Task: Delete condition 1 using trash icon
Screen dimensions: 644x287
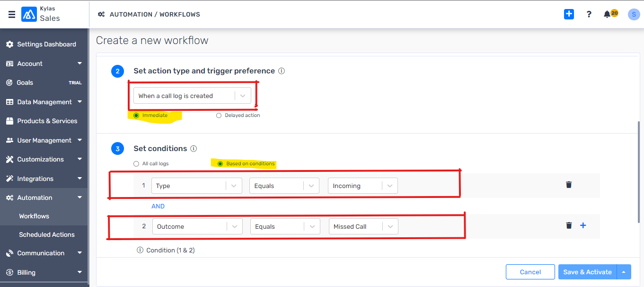Action: (569, 185)
